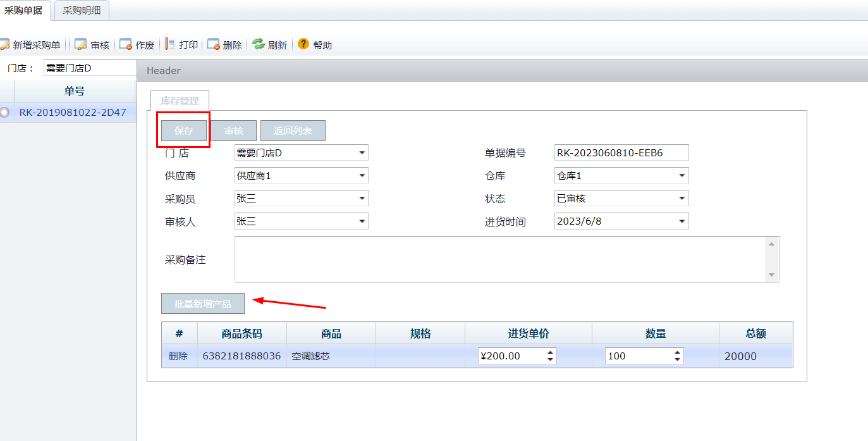Click the 采购备注 scrollbar down arrow
The height and width of the screenshot is (441, 868).
tap(771, 275)
